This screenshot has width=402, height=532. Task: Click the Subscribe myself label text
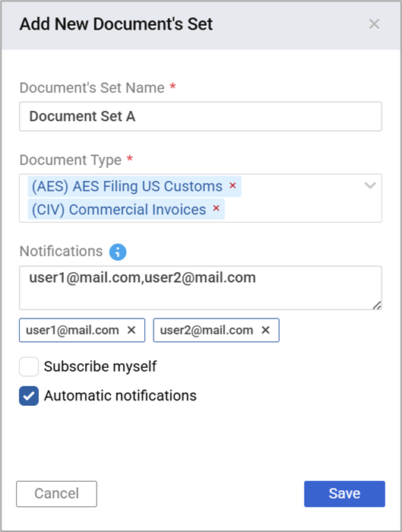click(x=100, y=366)
